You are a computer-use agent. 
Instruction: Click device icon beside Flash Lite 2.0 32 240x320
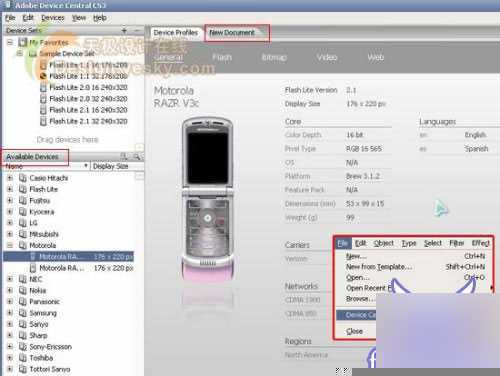point(43,99)
